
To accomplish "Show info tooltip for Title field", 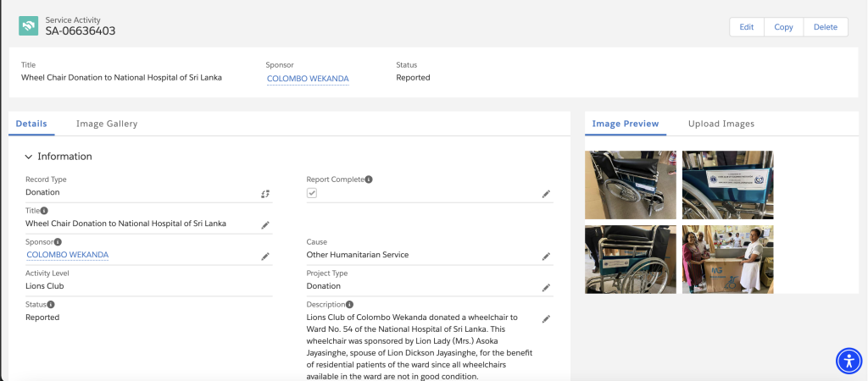I will click(44, 211).
